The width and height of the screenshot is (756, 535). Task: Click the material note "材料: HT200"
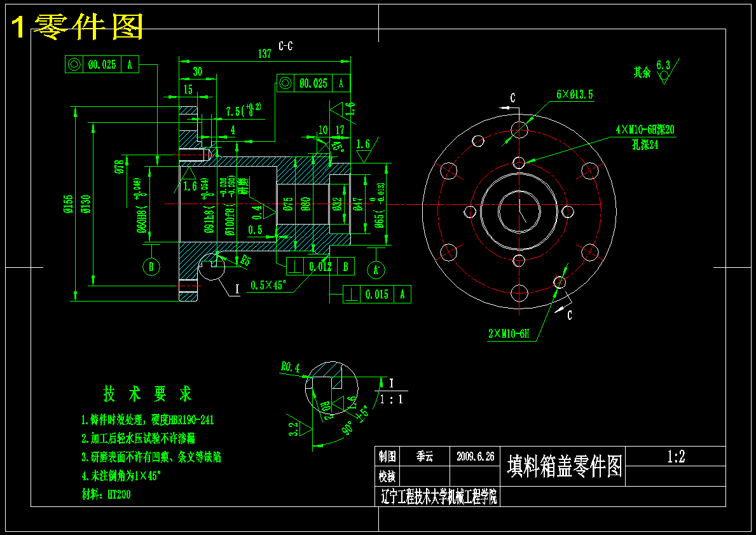106,494
